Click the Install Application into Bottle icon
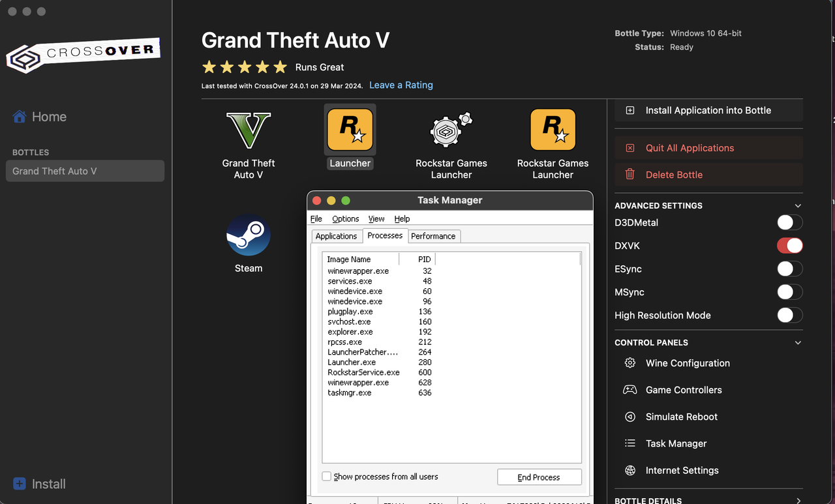The width and height of the screenshot is (835, 504). coord(630,110)
